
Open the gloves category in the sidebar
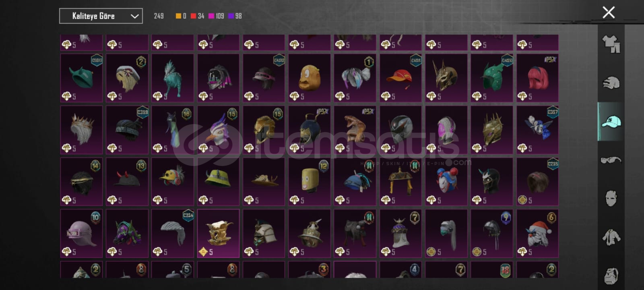pyautogui.click(x=611, y=83)
